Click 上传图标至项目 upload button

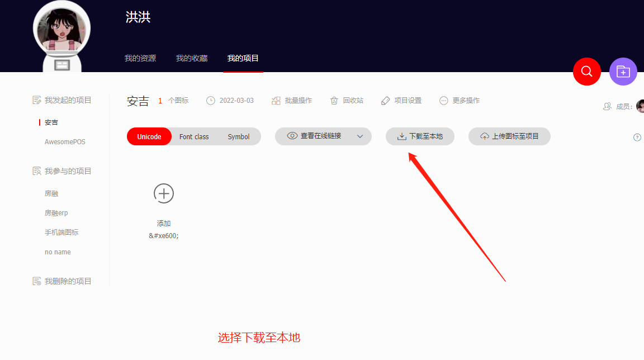(x=509, y=136)
